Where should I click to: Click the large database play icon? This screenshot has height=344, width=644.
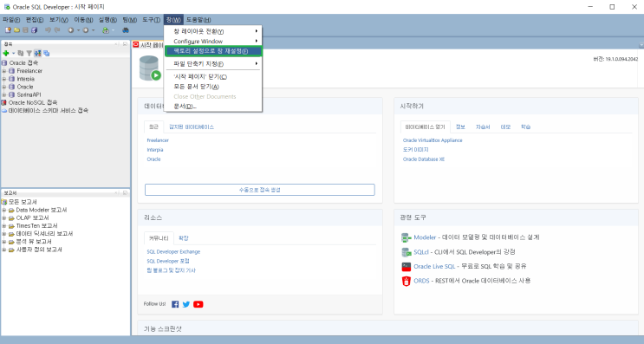(149, 68)
